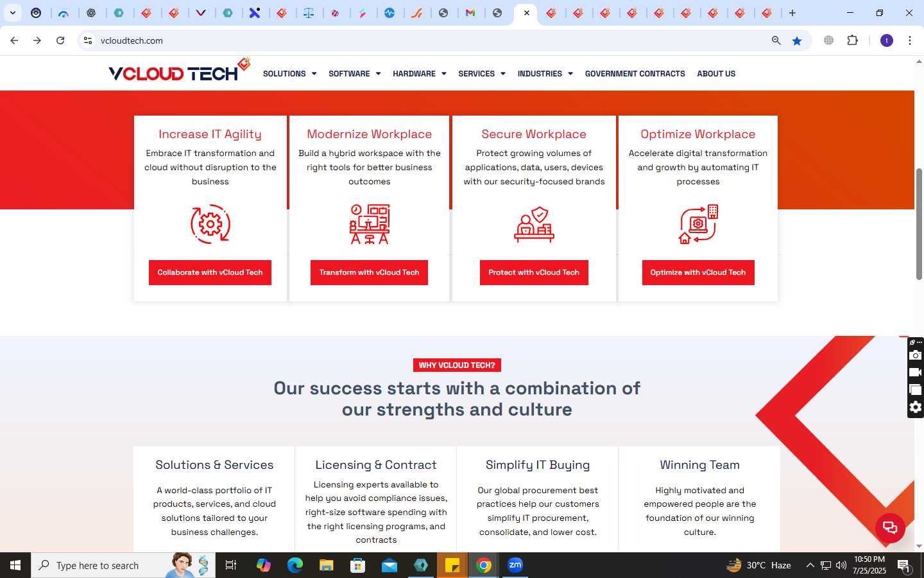
Task: Open Government Contracts page
Action: pos(635,74)
